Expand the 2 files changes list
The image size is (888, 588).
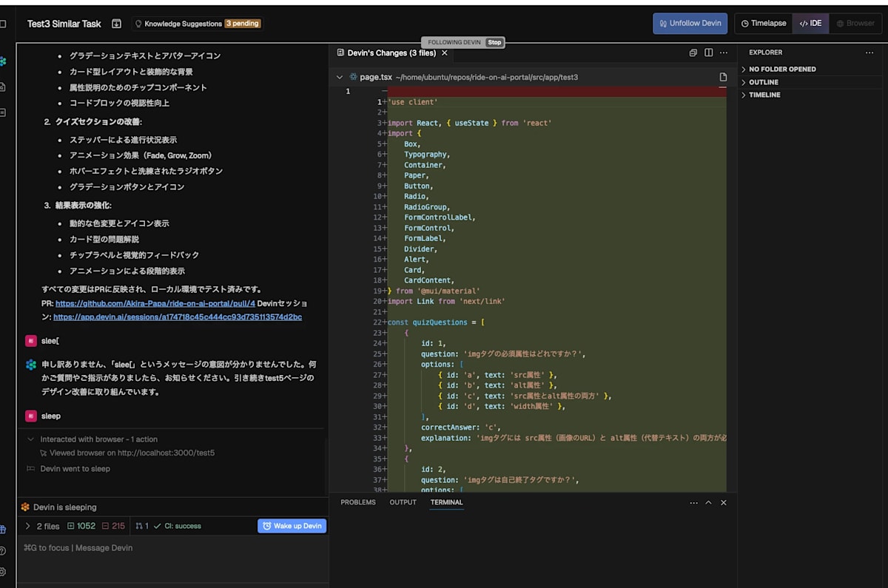(41, 526)
